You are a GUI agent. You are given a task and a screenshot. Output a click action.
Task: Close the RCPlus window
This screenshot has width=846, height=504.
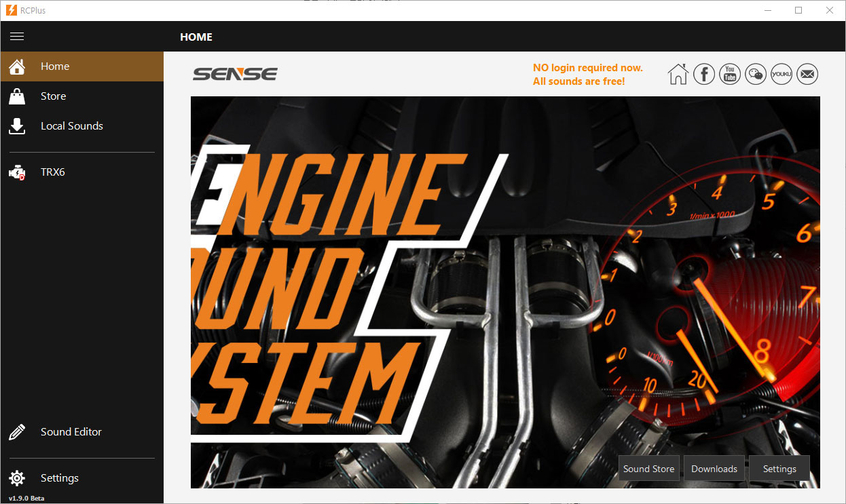(x=830, y=10)
